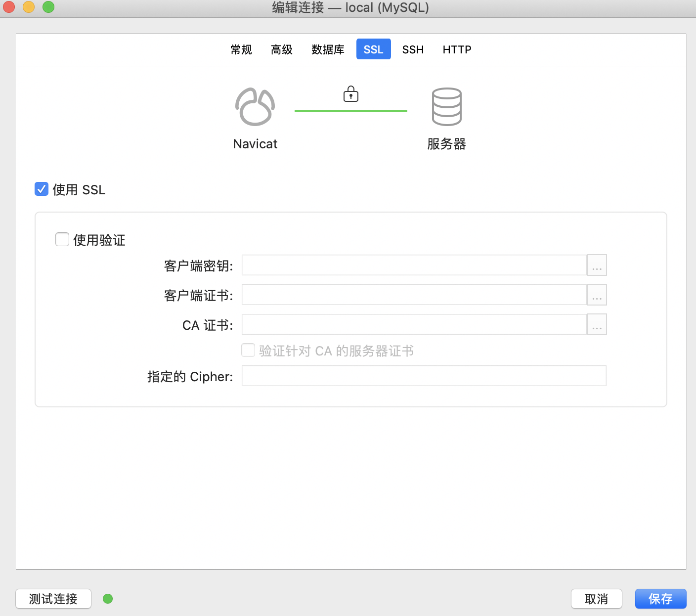The height and width of the screenshot is (616, 696).
Task: Uncheck the 使用 SSL checkbox
Action: tap(42, 189)
